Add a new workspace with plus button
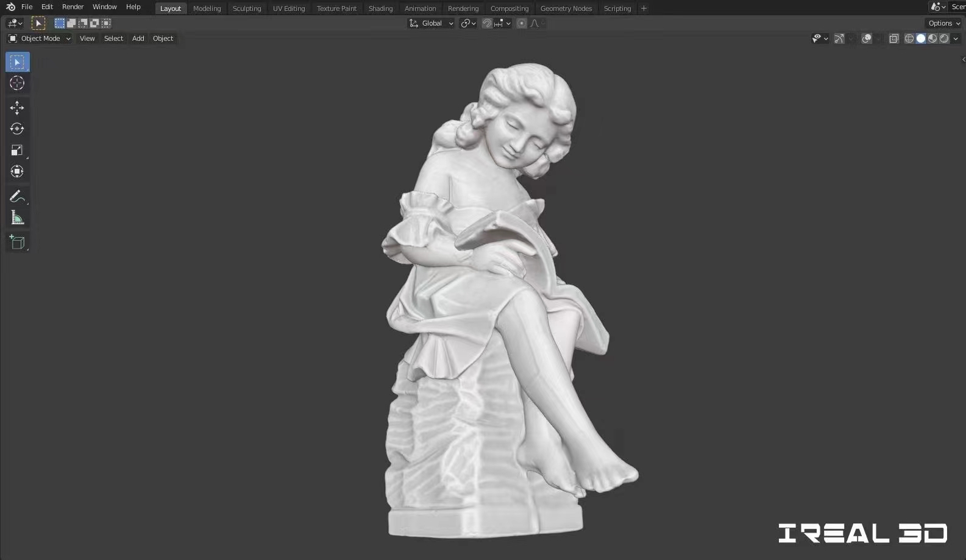Screen dimensions: 966x560 tap(644, 9)
